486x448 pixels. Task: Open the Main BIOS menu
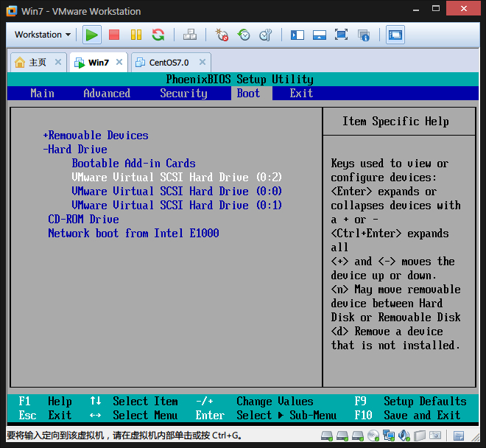(x=43, y=94)
